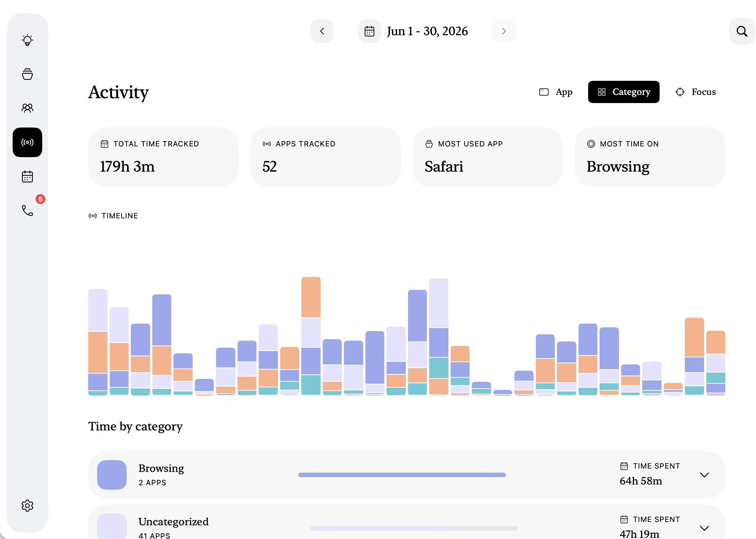Click the Jun 1 - 30, 2026 date range
The image size is (756, 539).
[x=427, y=31]
